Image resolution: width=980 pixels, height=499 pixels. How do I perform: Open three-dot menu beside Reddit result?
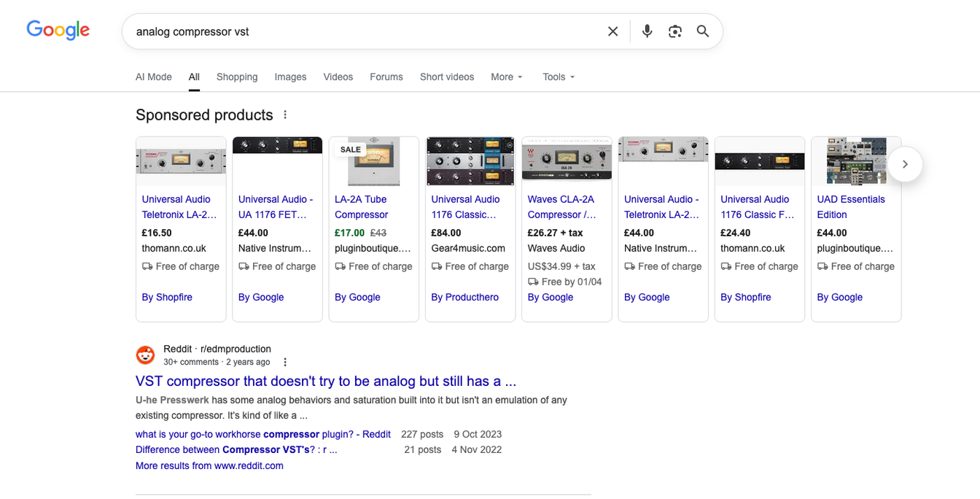(x=285, y=363)
